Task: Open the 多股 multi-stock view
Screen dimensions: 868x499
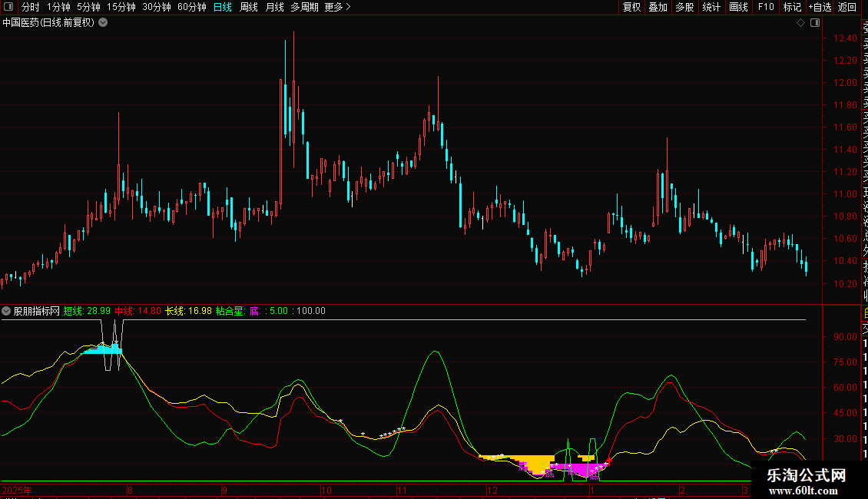Action: (x=684, y=7)
